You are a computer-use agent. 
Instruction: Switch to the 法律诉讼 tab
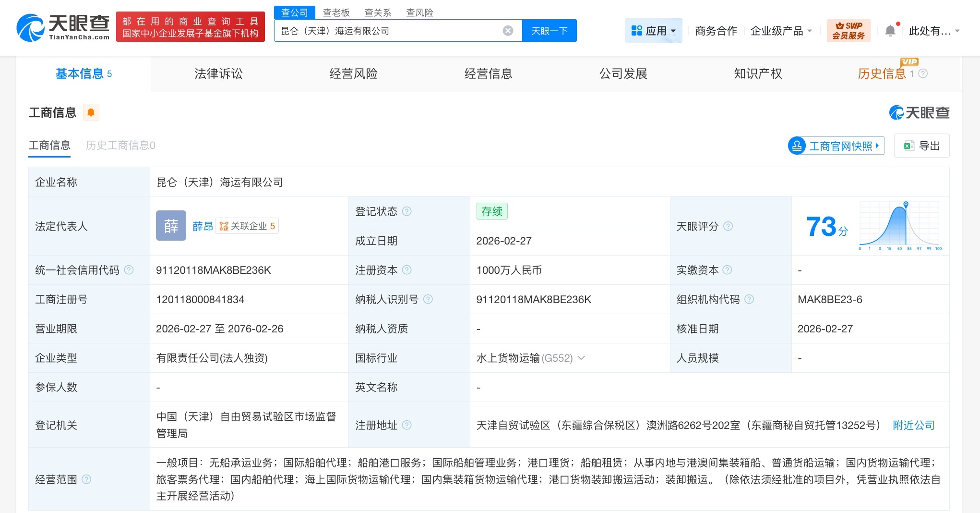218,73
